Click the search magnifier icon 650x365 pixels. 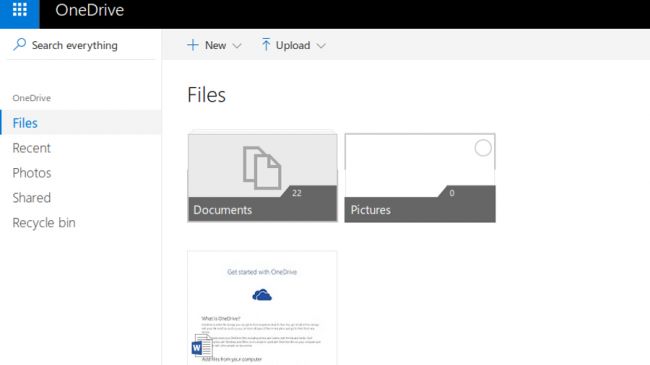pyautogui.click(x=19, y=44)
